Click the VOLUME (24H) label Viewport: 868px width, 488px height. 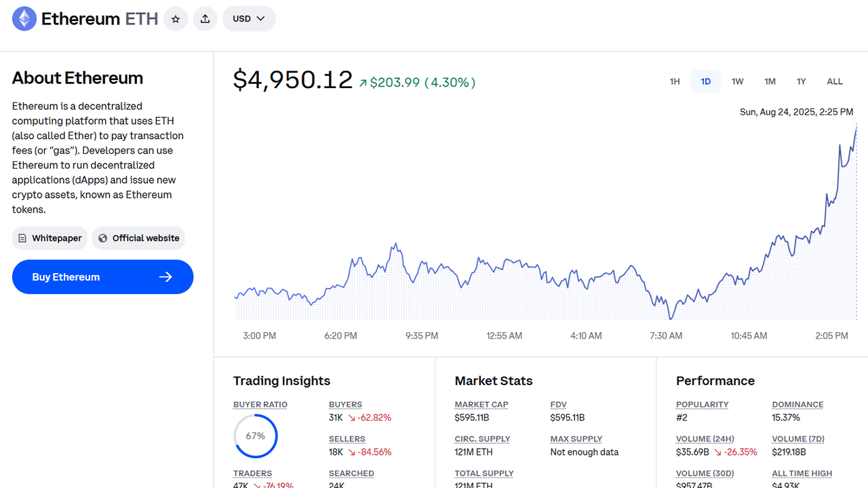(705, 439)
